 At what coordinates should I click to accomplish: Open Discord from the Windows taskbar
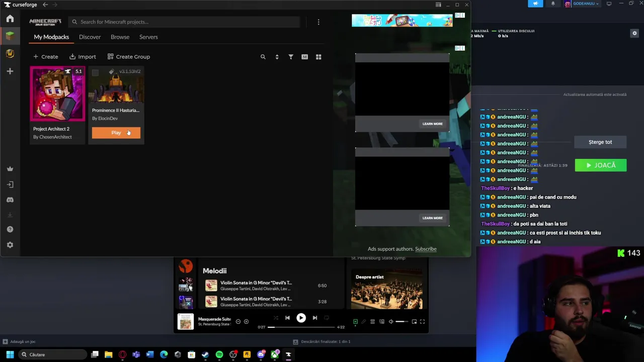tap(261, 354)
